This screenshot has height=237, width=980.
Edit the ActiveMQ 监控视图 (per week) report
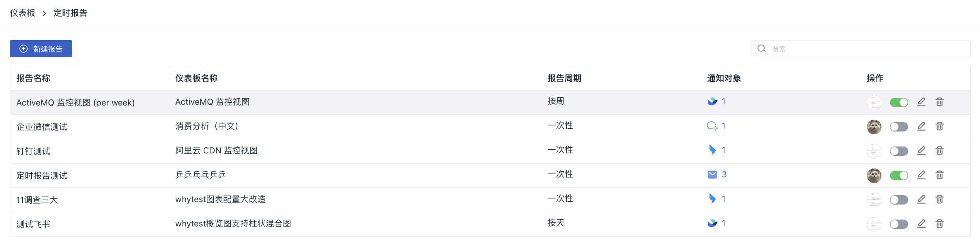coord(921,102)
